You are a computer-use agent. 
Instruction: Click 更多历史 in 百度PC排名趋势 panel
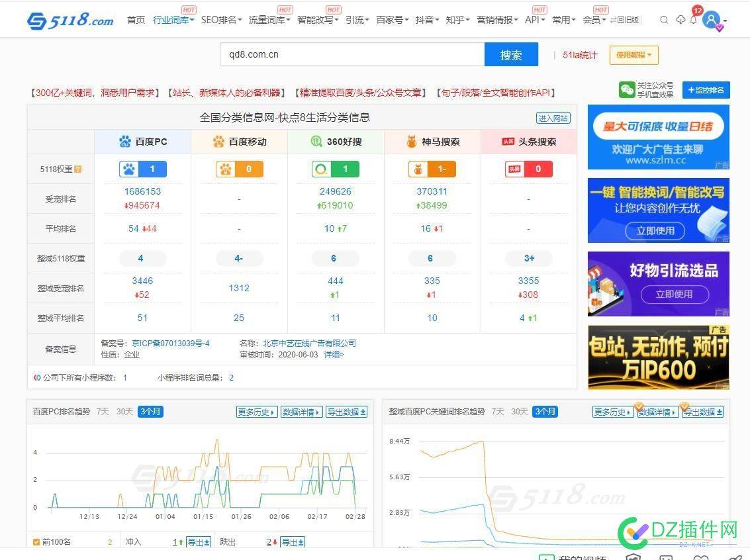[257, 412]
